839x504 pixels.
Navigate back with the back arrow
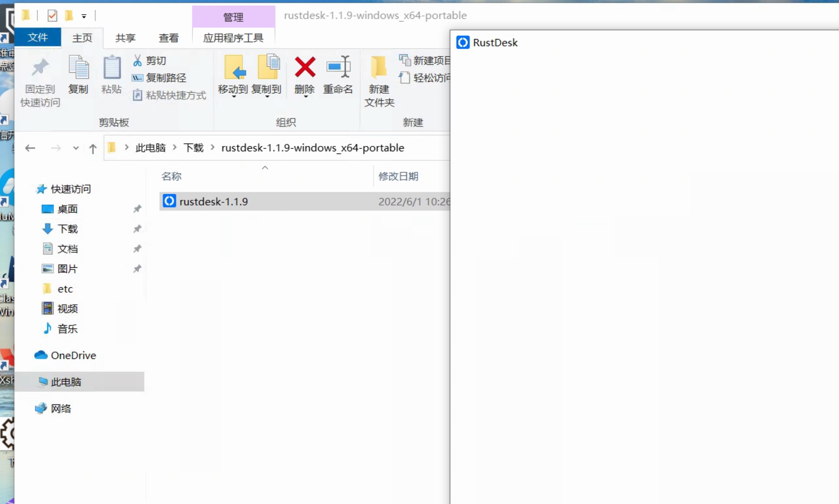30,148
